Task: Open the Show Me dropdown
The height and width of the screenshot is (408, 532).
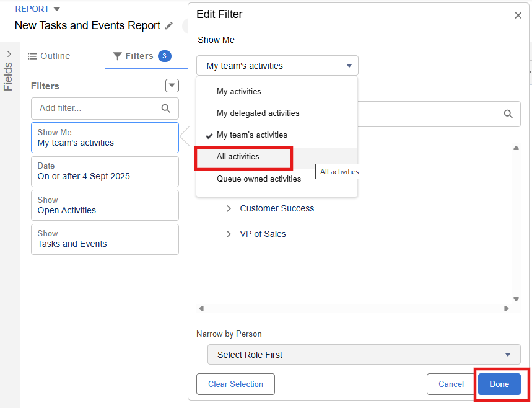Action: (x=277, y=65)
